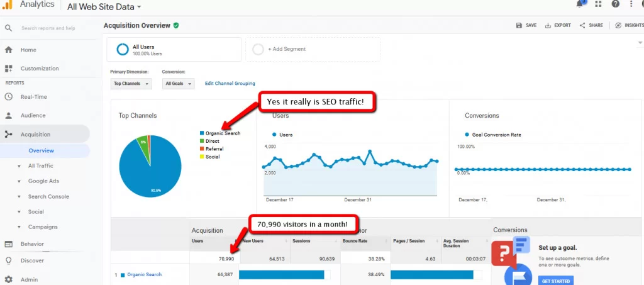Click the Home icon in sidebar
644x285 pixels.
coord(9,50)
